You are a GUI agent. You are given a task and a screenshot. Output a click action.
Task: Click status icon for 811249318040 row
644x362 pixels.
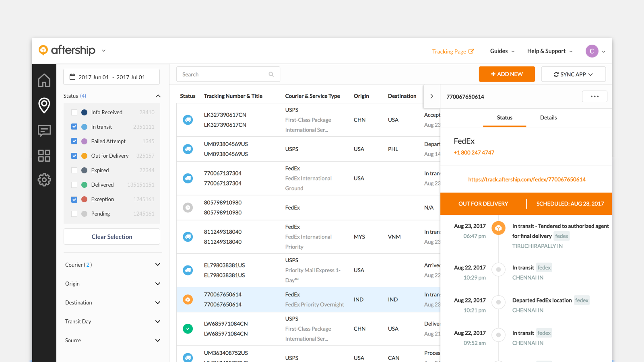coord(188,237)
